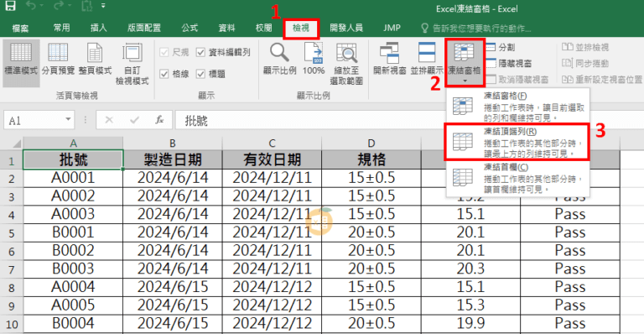
Task: Click 同步捲動 synchronous scrolling button
Action: [x=585, y=63]
